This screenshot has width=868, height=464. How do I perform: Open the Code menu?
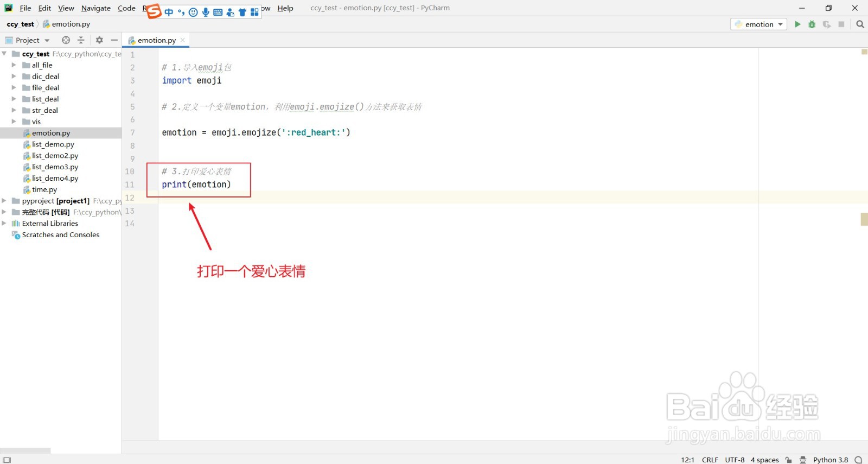[x=126, y=8]
